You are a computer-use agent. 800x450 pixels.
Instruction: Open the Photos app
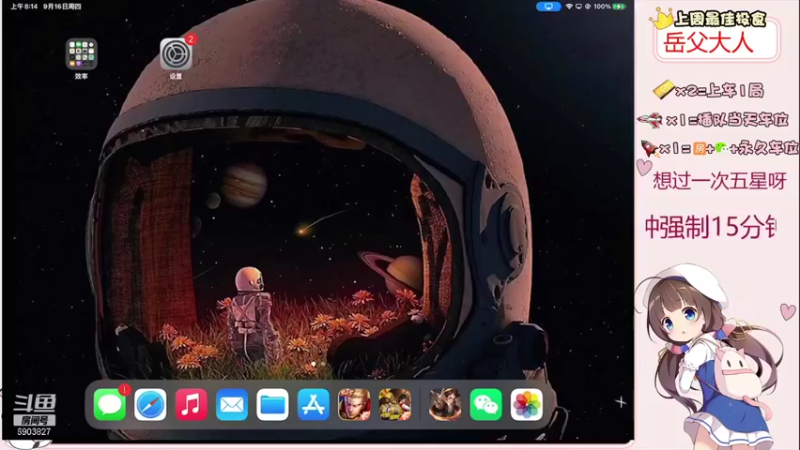pyautogui.click(x=527, y=405)
